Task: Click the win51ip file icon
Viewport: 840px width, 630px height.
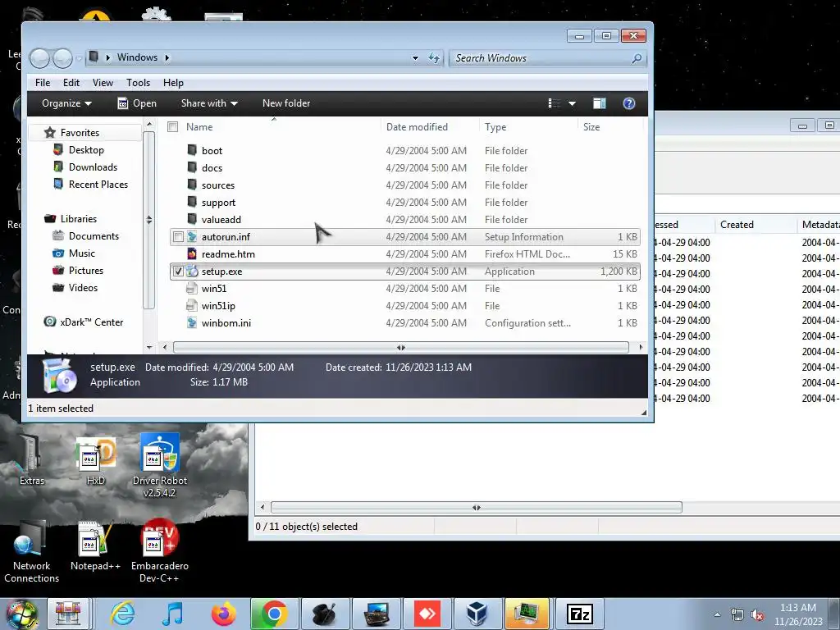Action: click(x=192, y=305)
